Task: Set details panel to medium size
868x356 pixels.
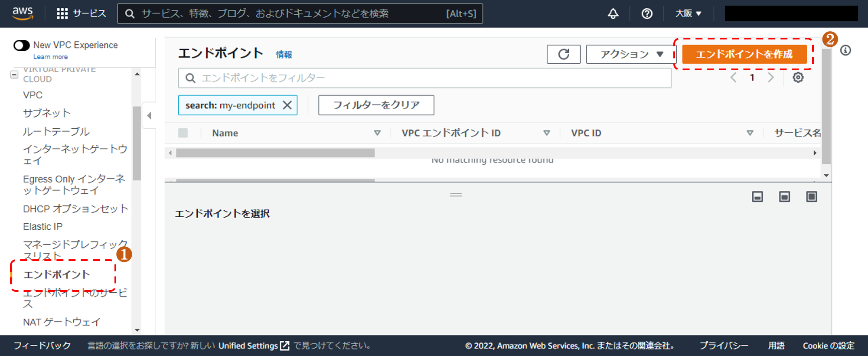Action: coord(784,197)
